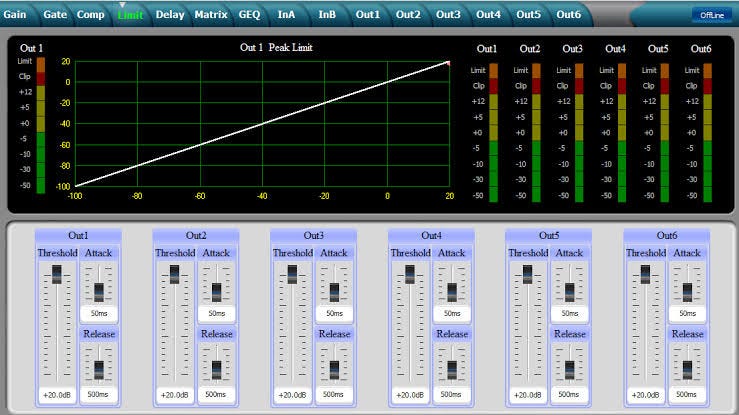
Task: Click the Out2 Release slider handle
Action: point(216,370)
